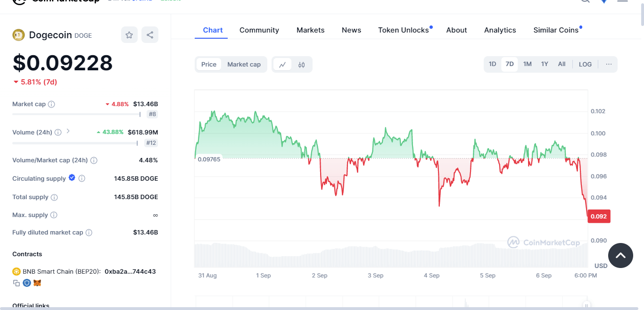644x310 pixels.
Task: Click the 3 Sep date on chart axis
Action: 376,276
